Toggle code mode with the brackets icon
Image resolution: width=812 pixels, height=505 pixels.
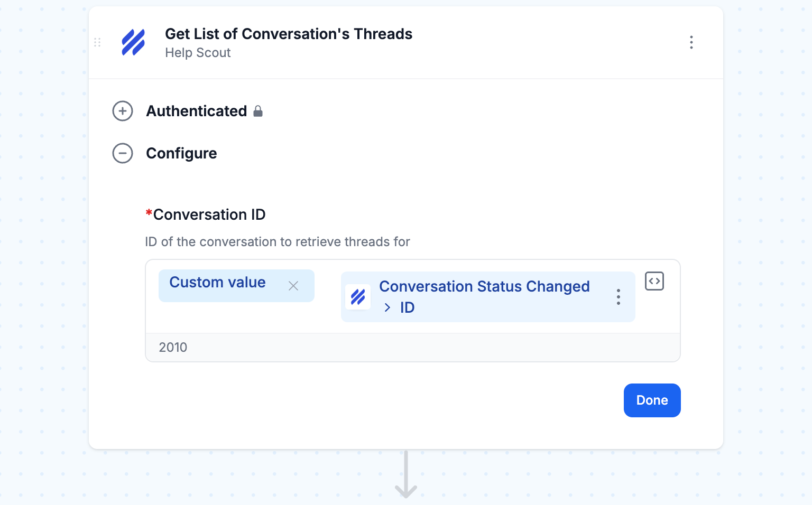654,281
